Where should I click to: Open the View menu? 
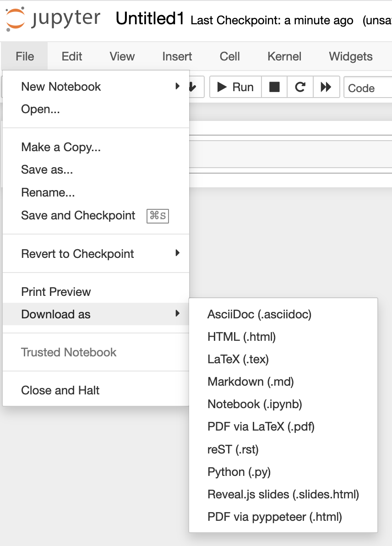(x=122, y=56)
